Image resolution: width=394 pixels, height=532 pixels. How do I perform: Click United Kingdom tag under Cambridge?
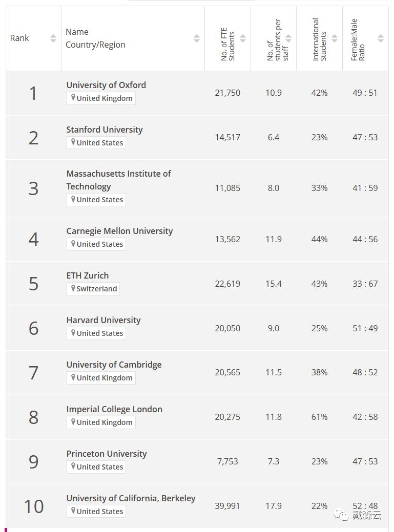point(101,378)
